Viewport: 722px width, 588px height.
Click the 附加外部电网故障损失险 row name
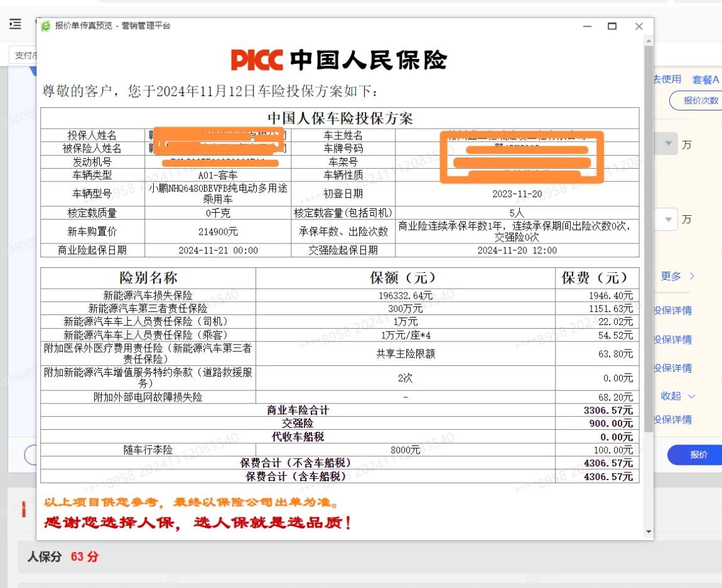click(x=148, y=397)
